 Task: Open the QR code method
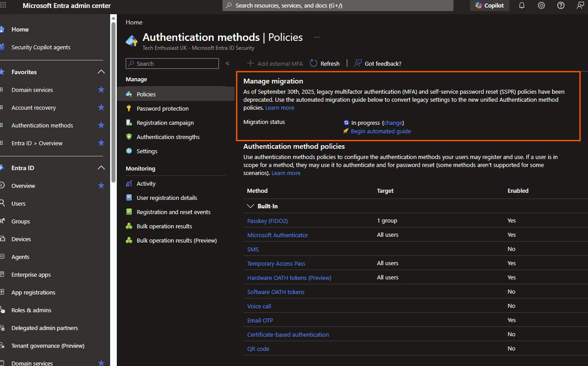click(x=258, y=349)
